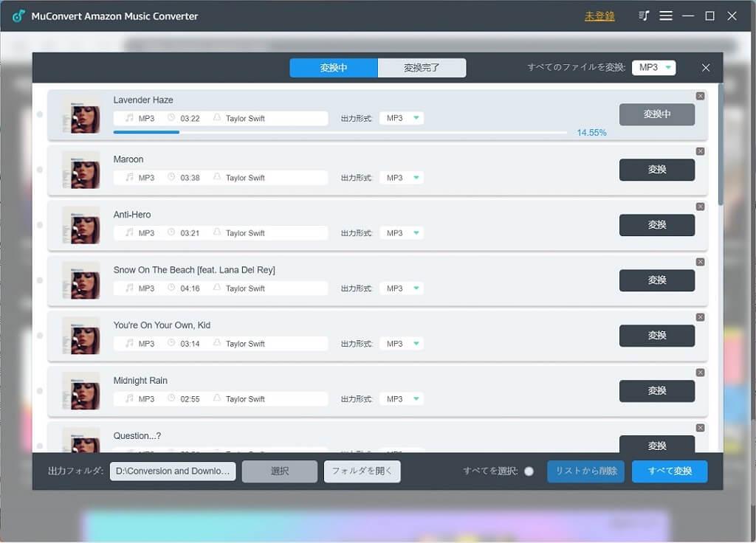
Task: Click the 変換中 button for Lavender Haze
Action: tap(656, 114)
